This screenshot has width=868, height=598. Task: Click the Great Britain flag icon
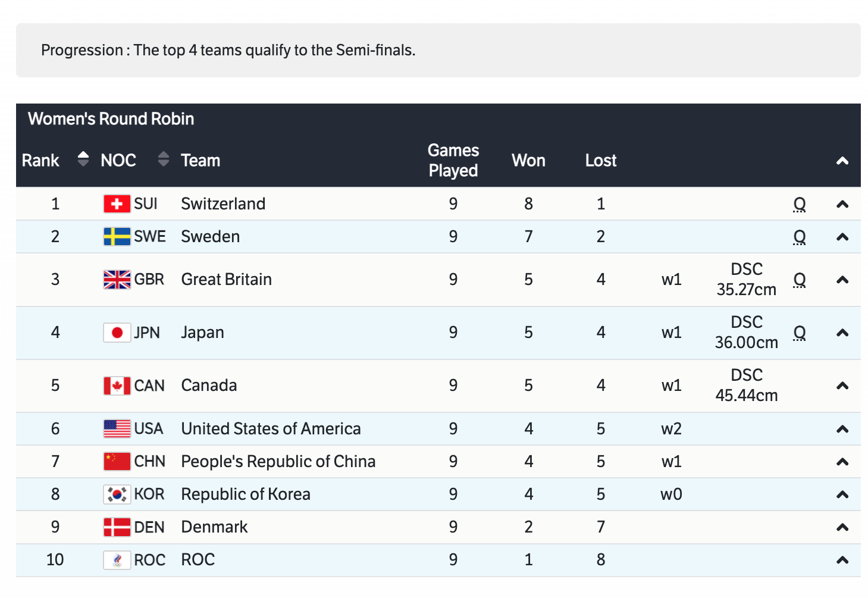117,280
